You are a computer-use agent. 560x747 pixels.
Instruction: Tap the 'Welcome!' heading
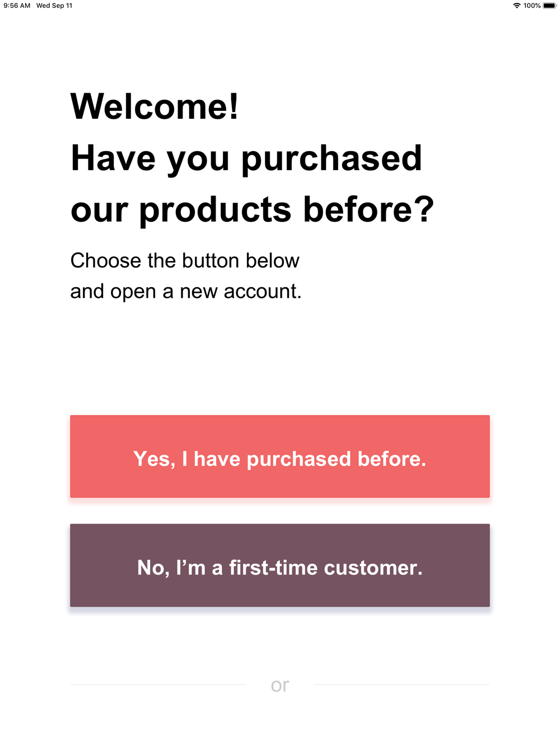(x=155, y=106)
